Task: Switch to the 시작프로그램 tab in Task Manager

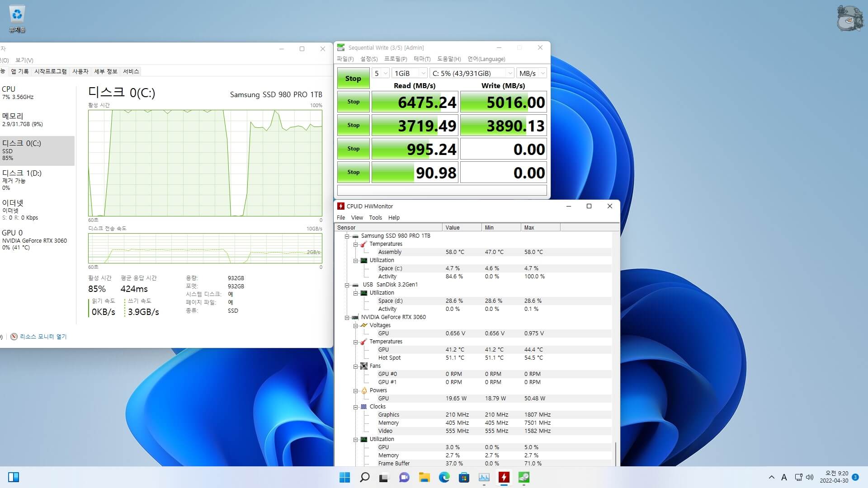Action: pyautogui.click(x=50, y=71)
